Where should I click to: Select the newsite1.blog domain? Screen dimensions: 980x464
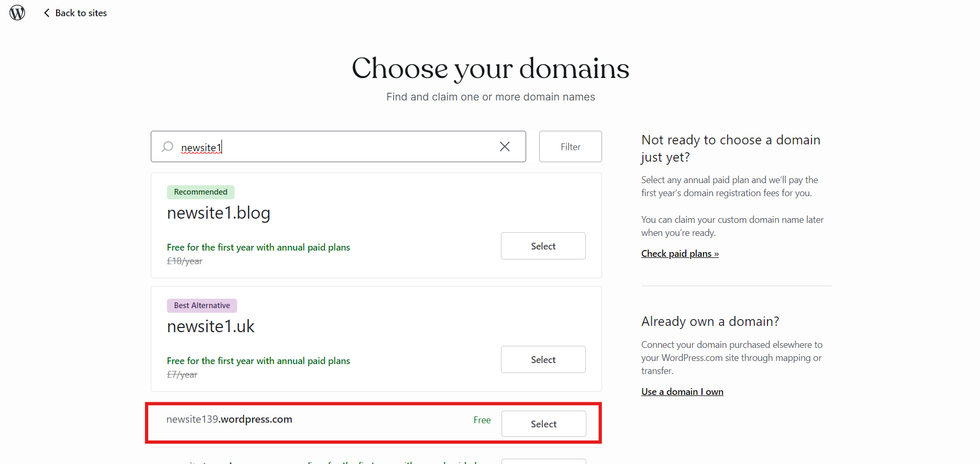[x=543, y=246]
